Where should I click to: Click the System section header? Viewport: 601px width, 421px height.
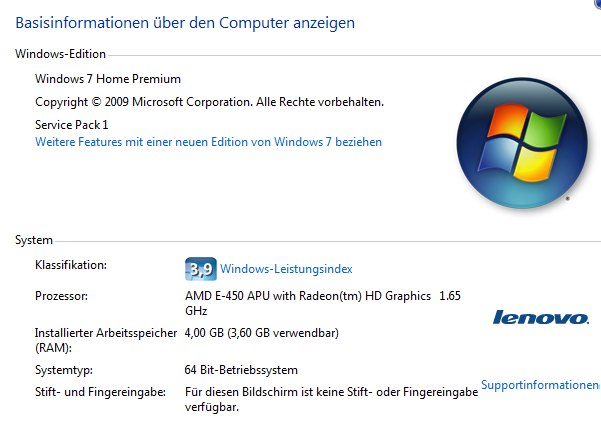tap(33, 241)
